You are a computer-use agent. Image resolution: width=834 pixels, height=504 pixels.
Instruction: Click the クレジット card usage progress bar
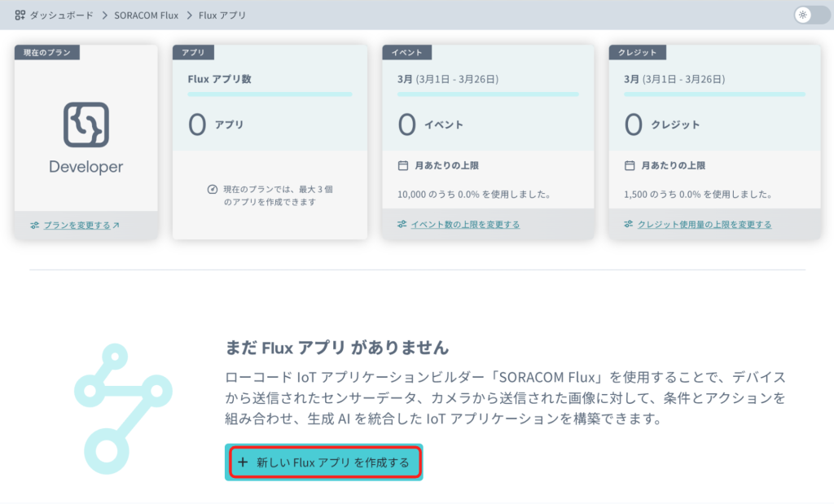[715, 94]
